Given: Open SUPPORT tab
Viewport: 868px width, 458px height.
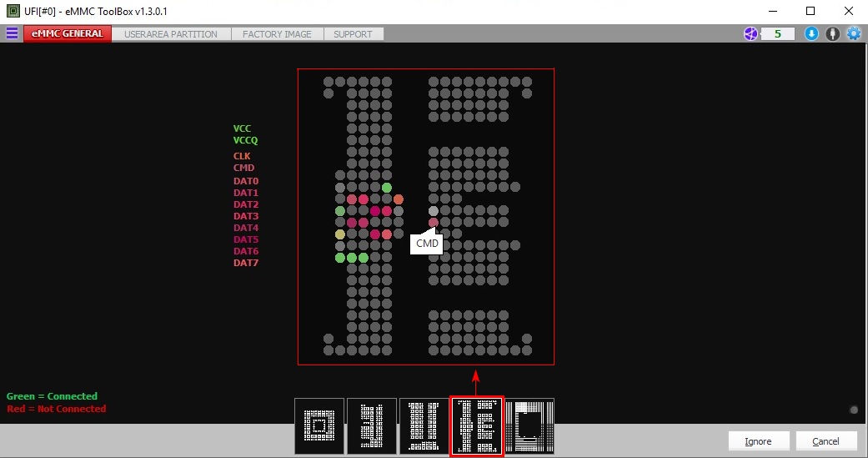Looking at the screenshot, I should [x=353, y=33].
